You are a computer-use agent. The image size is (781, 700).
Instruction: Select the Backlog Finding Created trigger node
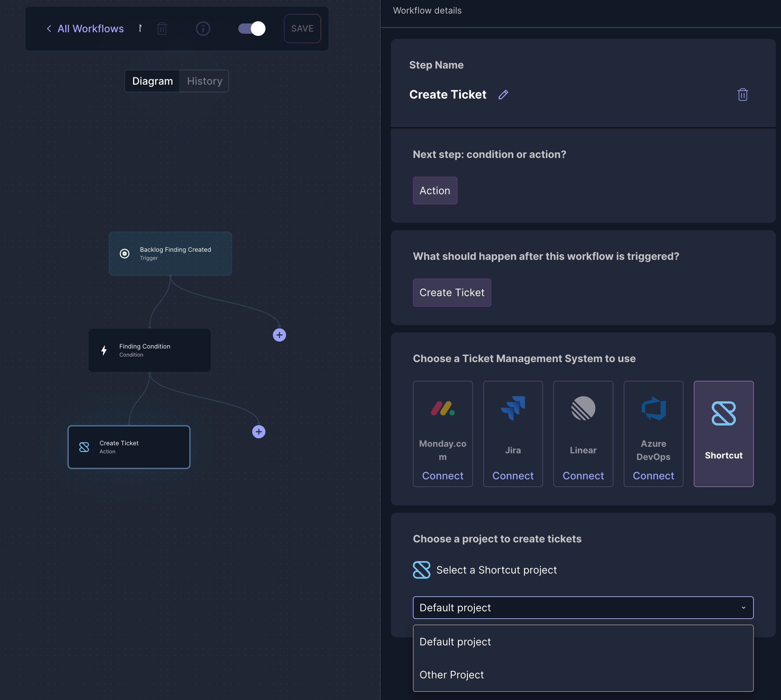pos(170,254)
